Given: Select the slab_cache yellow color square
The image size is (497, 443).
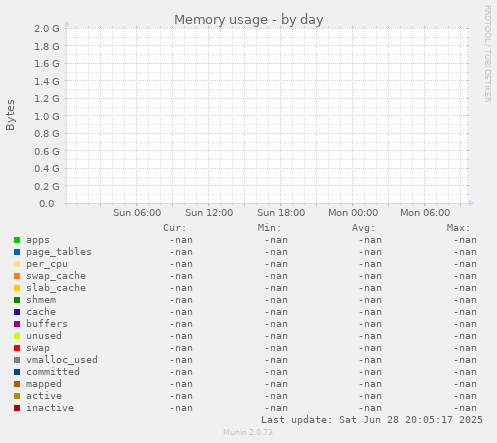Looking at the screenshot, I should coord(17,288).
